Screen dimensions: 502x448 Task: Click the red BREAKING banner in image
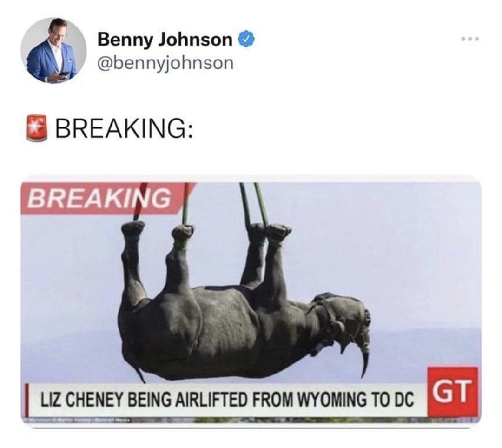tap(104, 198)
